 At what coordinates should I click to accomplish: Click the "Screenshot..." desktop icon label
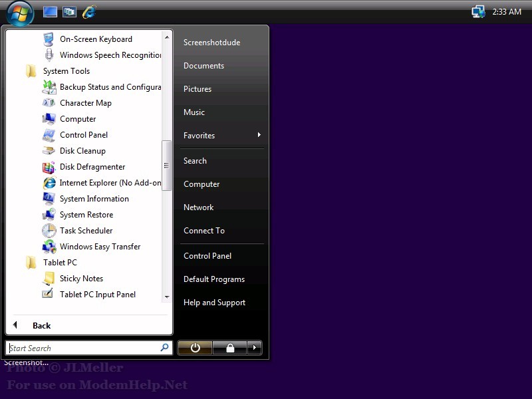pyautogui.click(x=26, y=362)
